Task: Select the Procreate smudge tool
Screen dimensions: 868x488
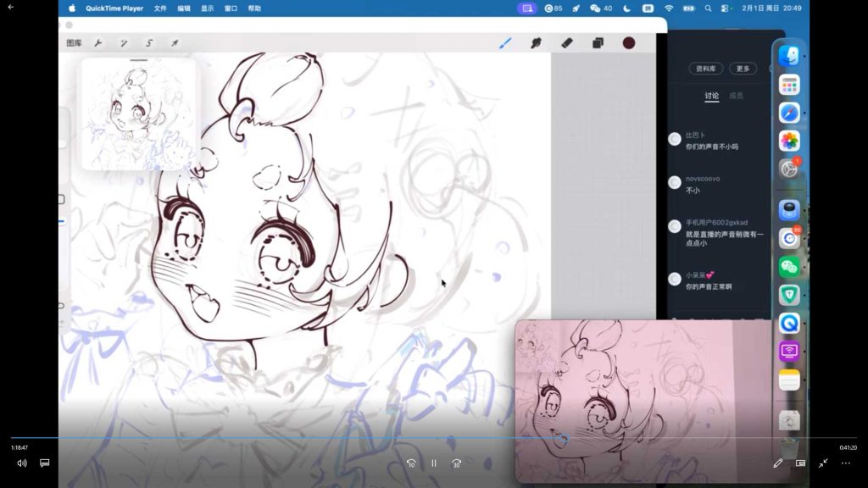Action: click(536, 43)
